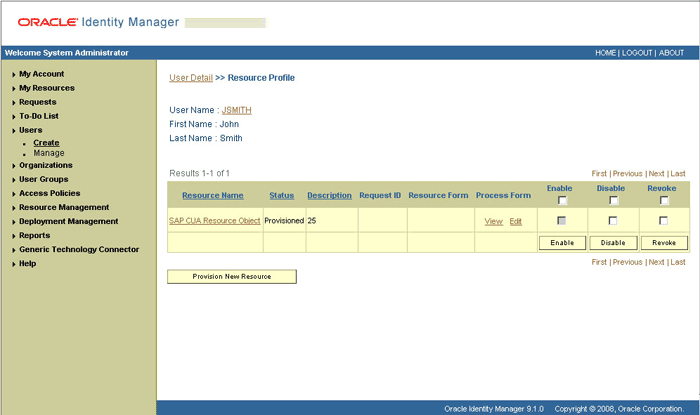This screenshot has width=700, height=415.
Task: Expand the Requests arrow in sidebar
Action: [14, 103]
